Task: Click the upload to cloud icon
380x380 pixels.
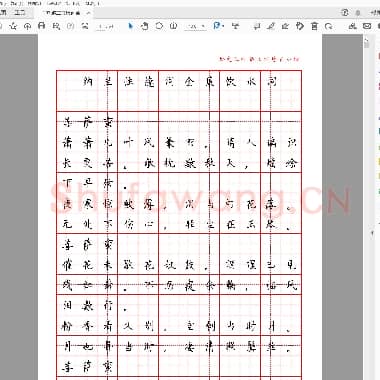Action: pos(28,26)
